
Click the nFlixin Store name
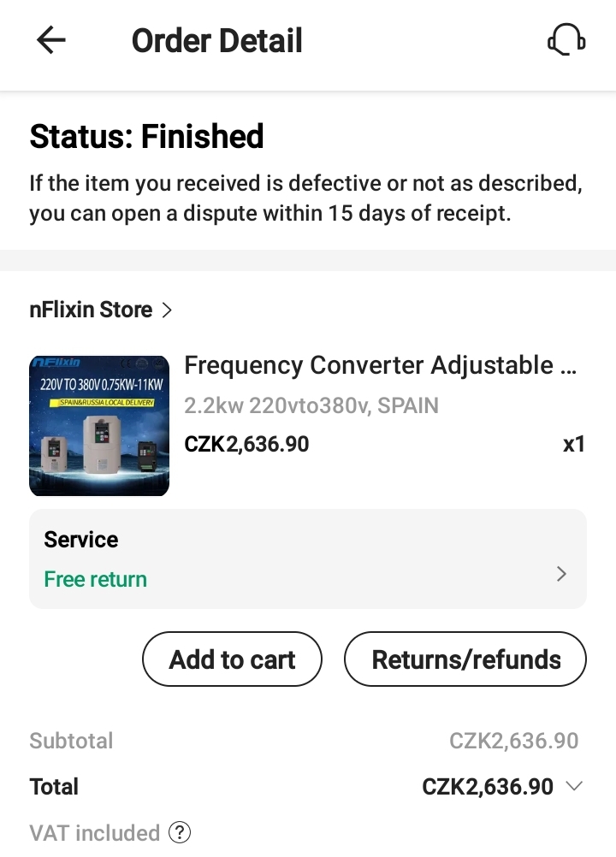(91, 310)
